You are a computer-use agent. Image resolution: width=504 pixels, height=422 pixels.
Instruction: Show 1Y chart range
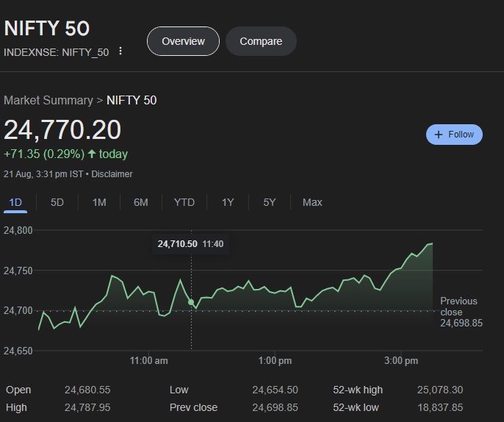[228, 202]
